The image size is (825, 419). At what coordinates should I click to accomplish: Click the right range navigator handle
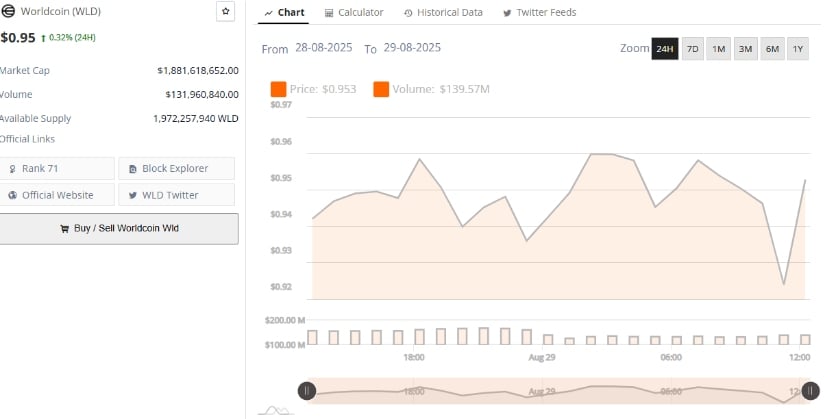click(810, 391)
